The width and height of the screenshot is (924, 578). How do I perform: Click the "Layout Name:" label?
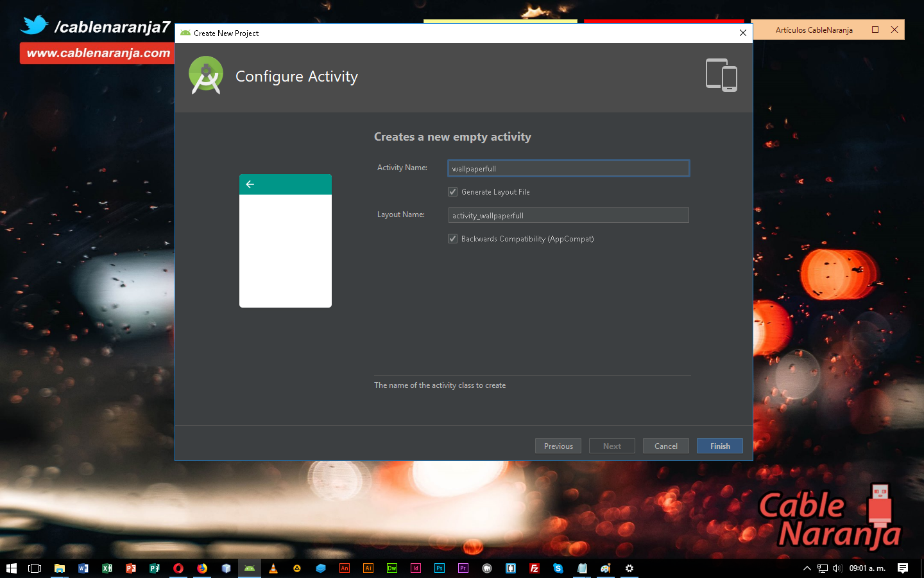[401, 215]
